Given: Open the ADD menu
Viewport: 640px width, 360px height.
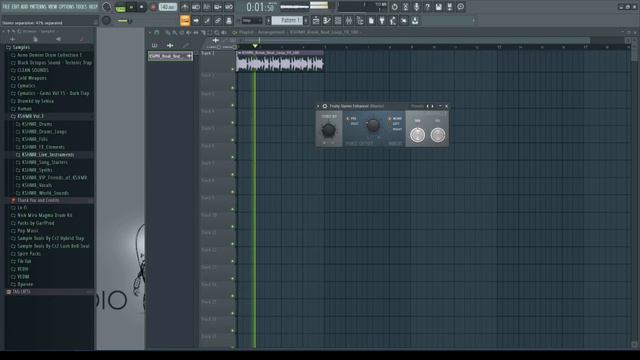Looking at the screenshot, I should (24, 7).
